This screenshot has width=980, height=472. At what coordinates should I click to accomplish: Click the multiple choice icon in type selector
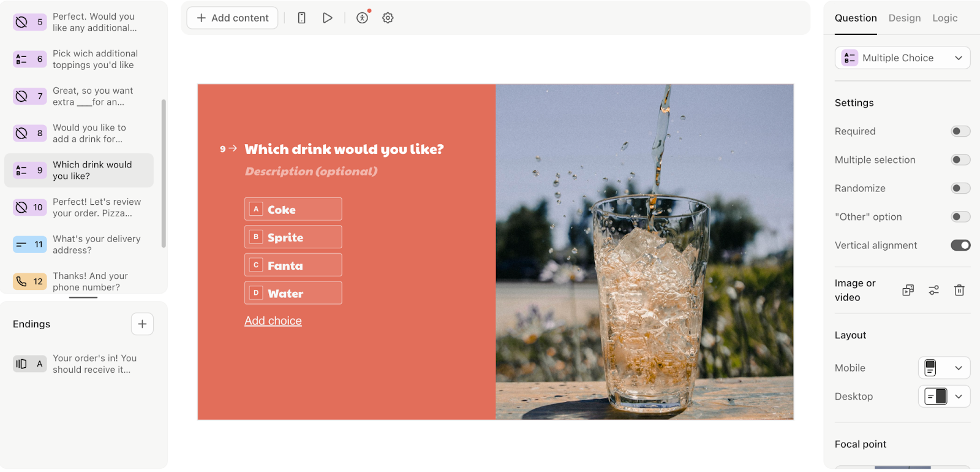tap(849, 58)
